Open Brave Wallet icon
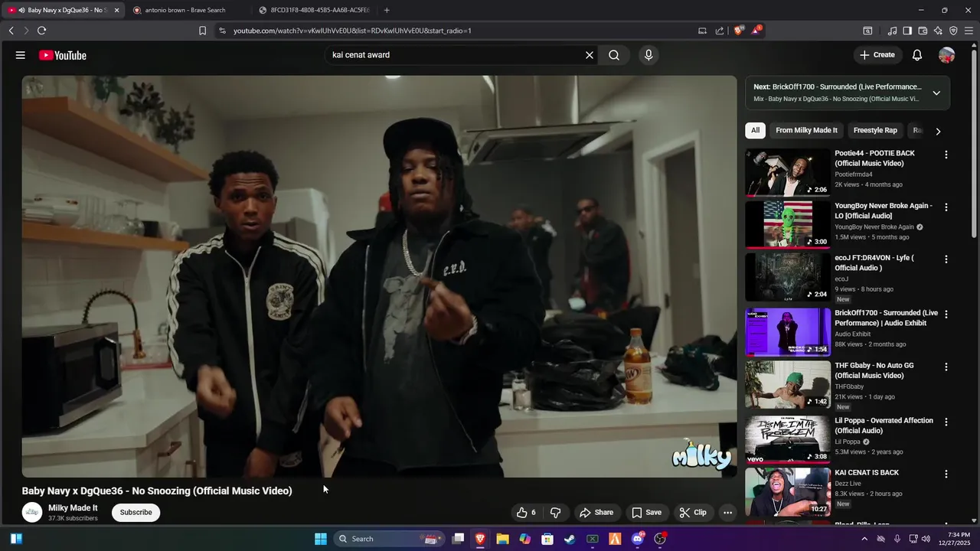The width and height of the screenshot is (980, 551). 923,31
